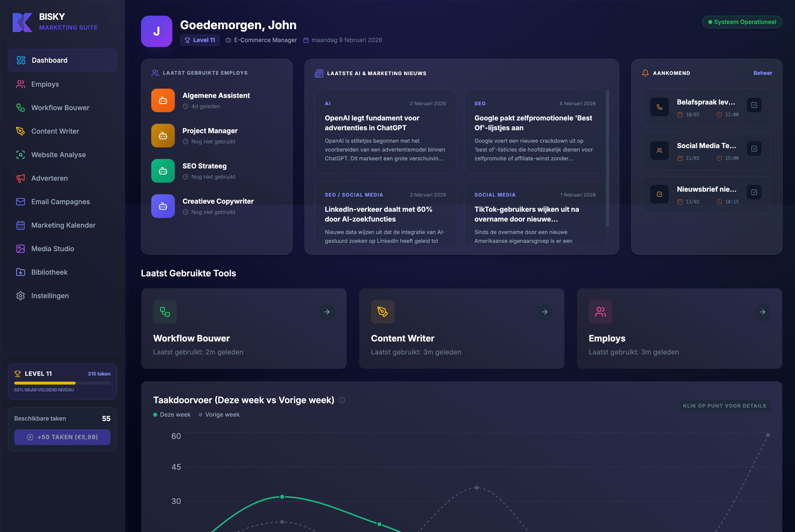795x532 pixels.
Task: Open the Employs section in the sidebar
Action: click(x=45, y=84)
